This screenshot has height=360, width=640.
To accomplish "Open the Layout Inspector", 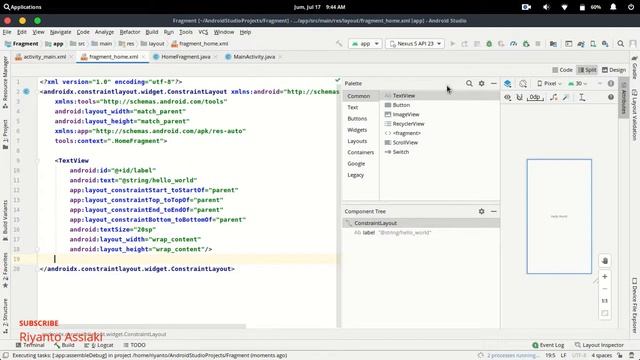I will pos(599,345).
